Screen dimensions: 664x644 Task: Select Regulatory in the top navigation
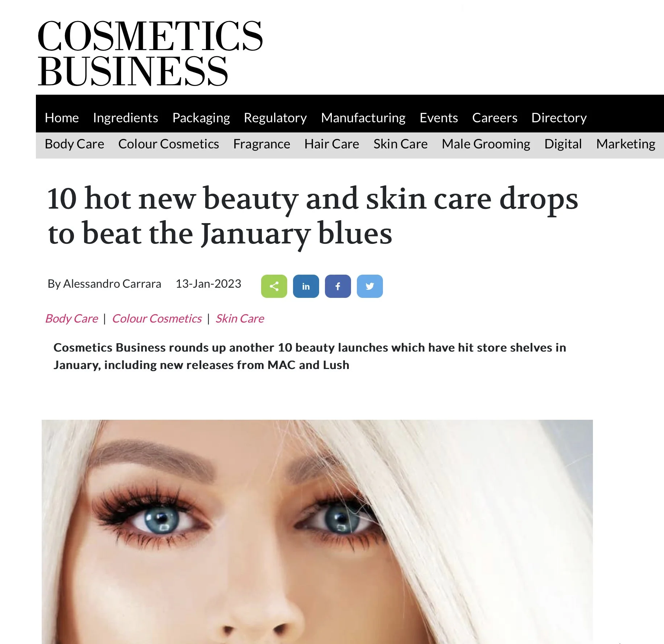tap(275, 118)
